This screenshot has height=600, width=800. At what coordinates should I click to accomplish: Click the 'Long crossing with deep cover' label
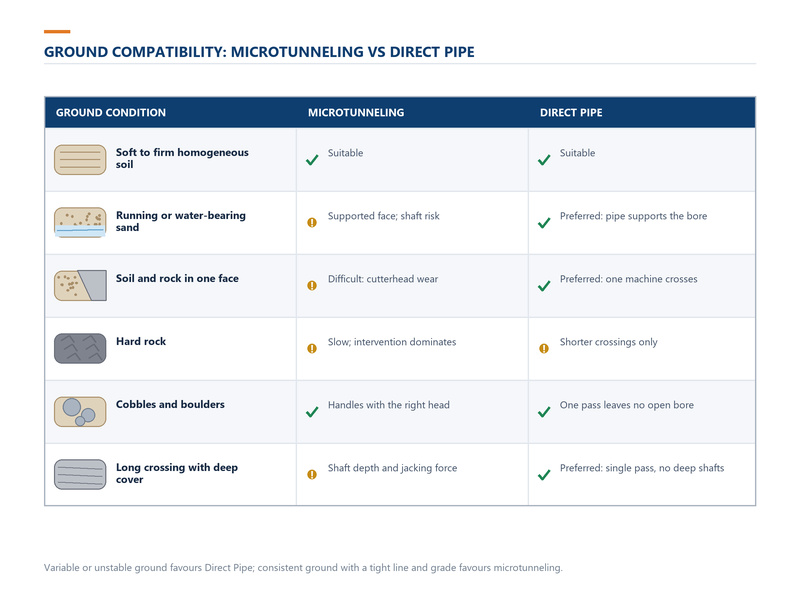coord(177,473)
